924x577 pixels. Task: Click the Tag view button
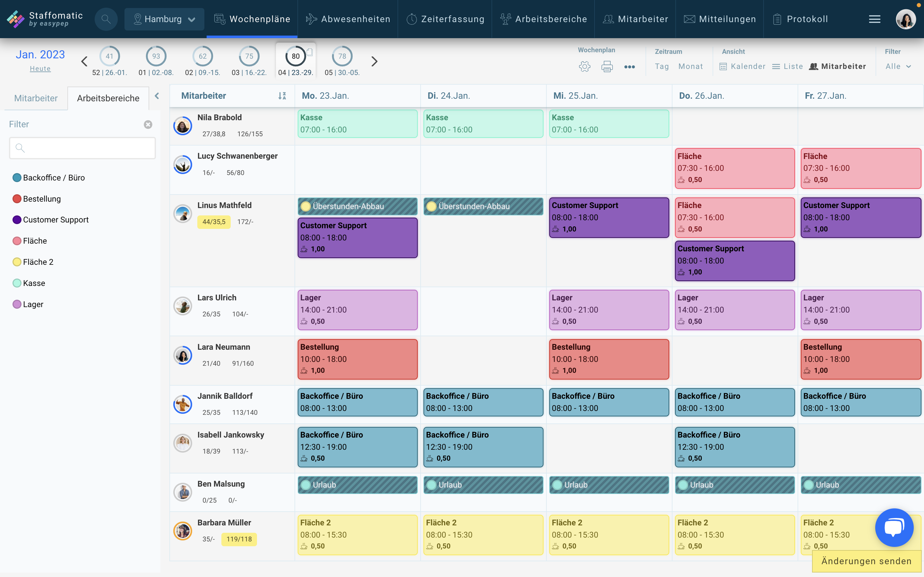pos(661,66)
